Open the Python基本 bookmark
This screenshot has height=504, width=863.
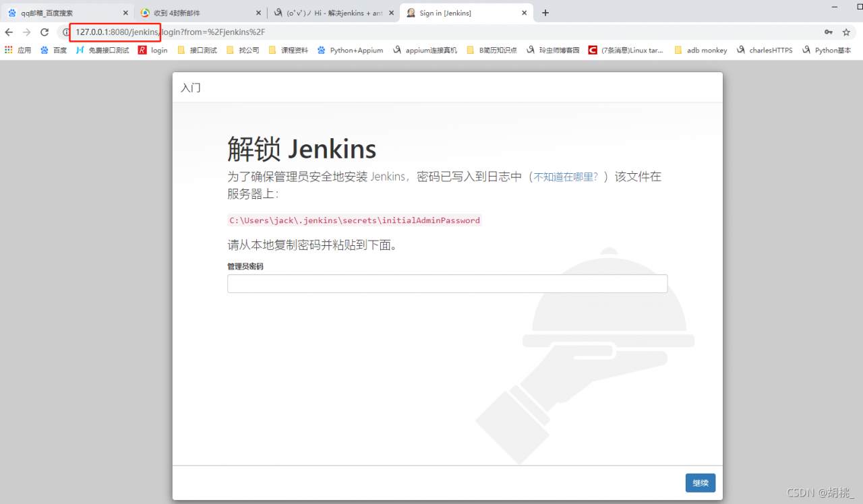coord(827,50)
